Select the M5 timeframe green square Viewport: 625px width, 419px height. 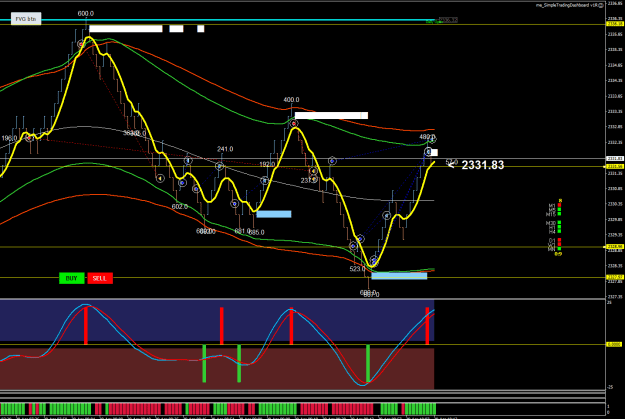coord(559,209)
